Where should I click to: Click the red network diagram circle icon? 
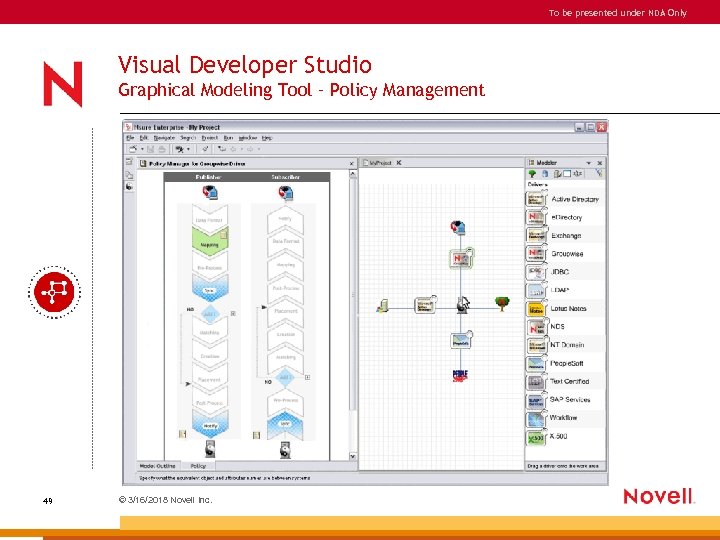point(54,292)
